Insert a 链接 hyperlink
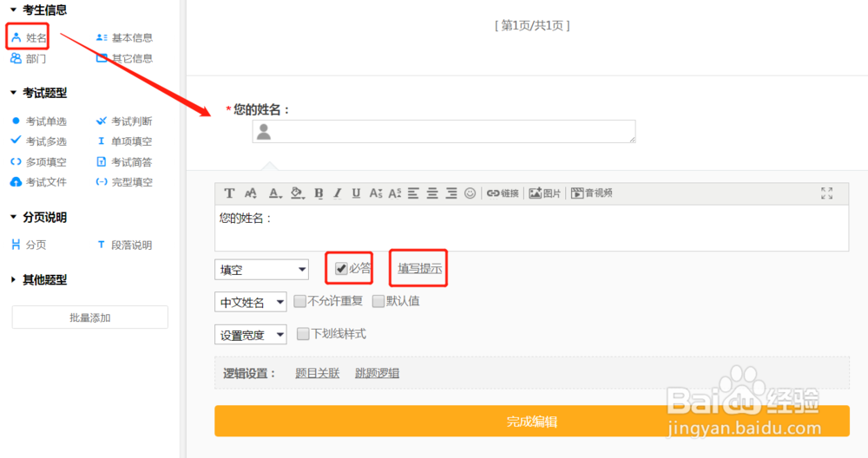The height and width of the screenshot is (458, 868). click(x=503, y=193)
